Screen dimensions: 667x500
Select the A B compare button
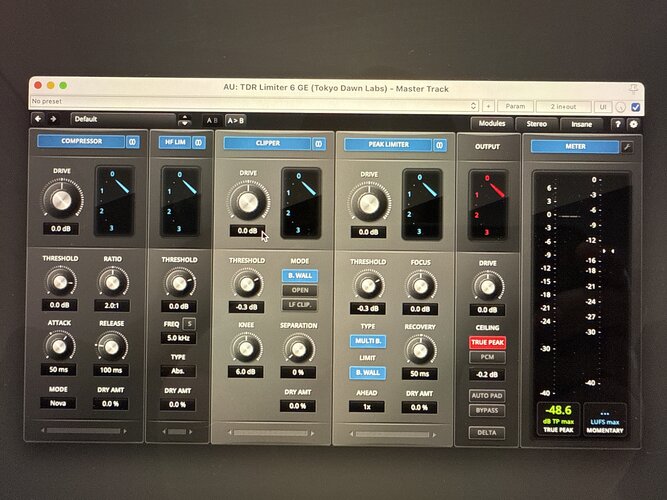click(x=212, y=121)
